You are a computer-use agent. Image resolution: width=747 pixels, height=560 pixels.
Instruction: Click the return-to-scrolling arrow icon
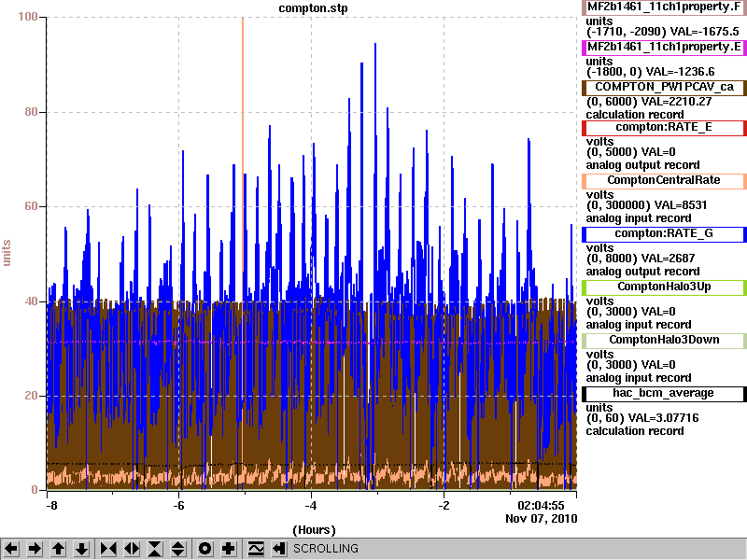coord(278,549)
